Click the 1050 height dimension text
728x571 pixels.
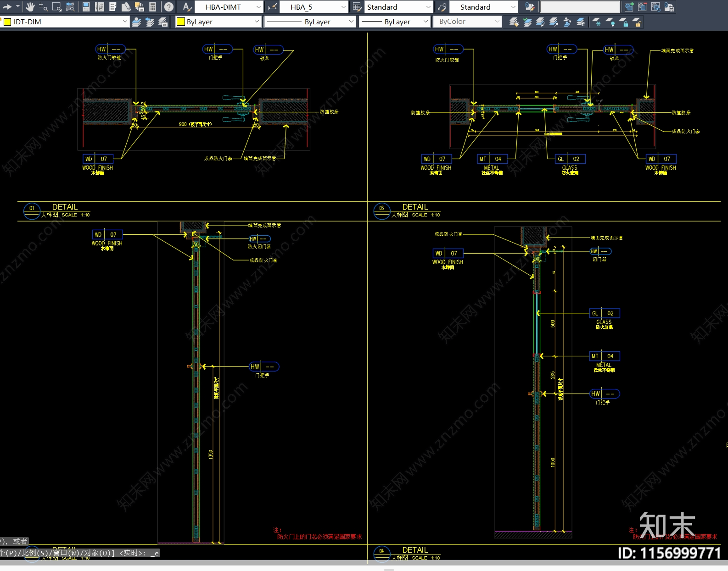[x=553, y=462]
